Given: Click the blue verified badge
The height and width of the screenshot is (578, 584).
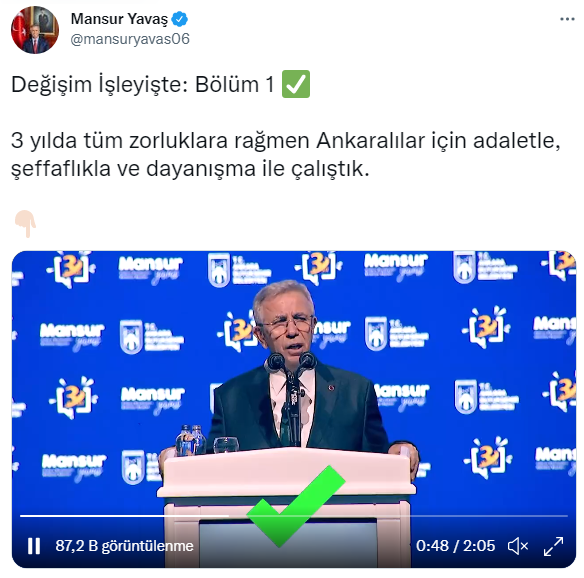Looking at the screenshot, I should [180, 19].
